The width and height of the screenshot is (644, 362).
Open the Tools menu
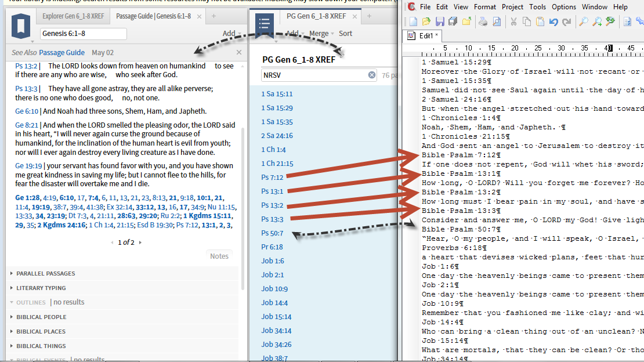pyautogui.click(x=537, y=6)
